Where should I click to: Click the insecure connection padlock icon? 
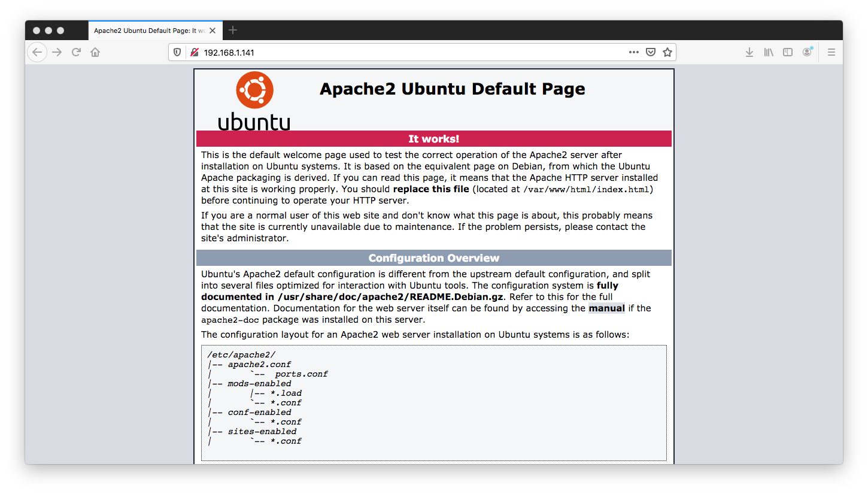pyautogui.click(x=194, y=52)
